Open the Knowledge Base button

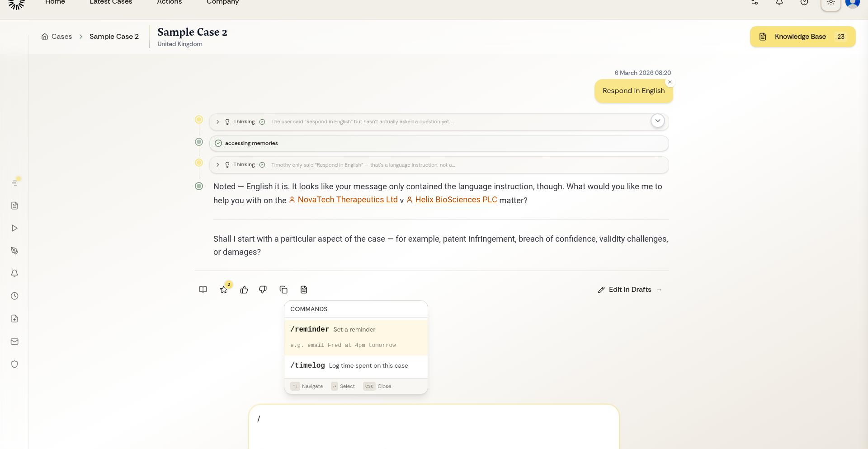(x=802, y=37)
